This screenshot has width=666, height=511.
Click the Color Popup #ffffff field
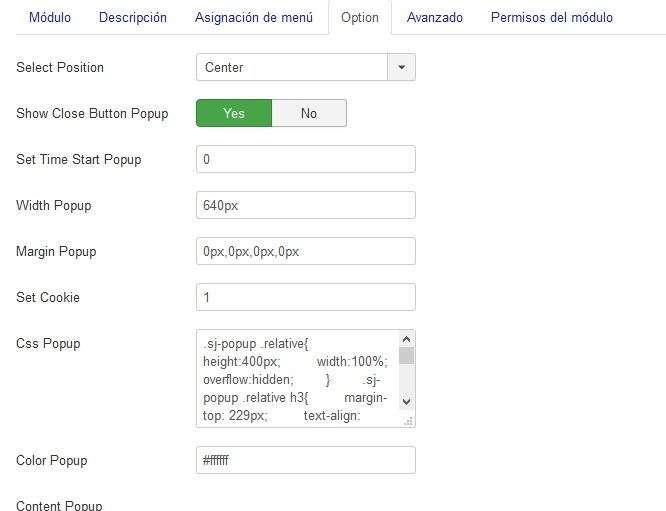click(x=306, y=460)
